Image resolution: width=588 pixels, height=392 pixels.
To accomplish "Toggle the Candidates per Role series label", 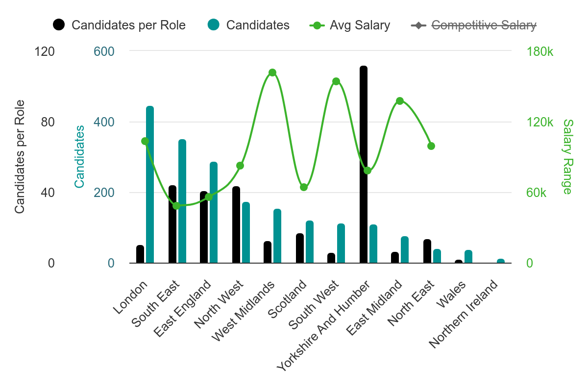I will point(128,25).
